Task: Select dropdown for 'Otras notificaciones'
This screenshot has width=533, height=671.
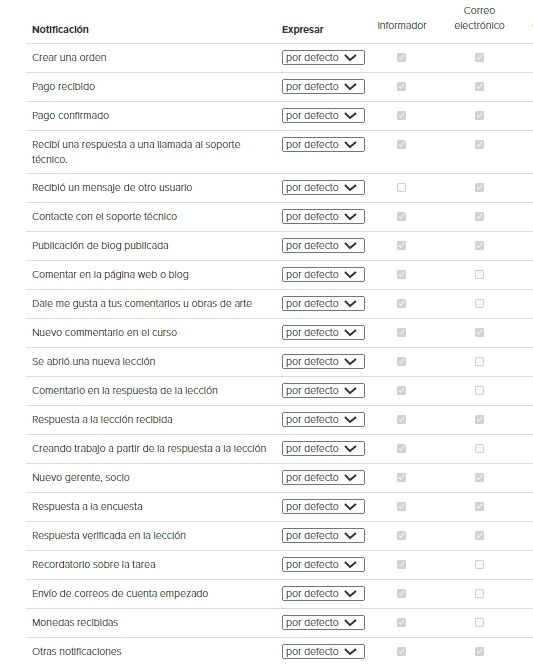Action: click(x=323, y=651)
